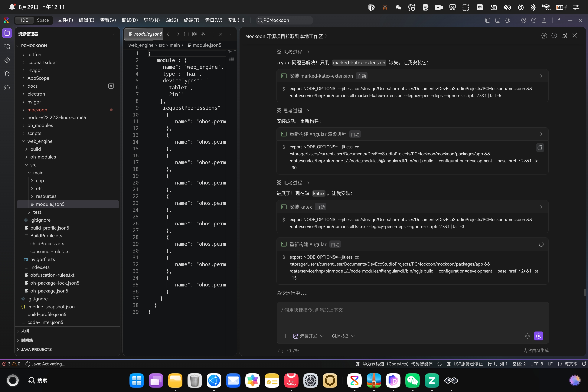
Task: Navigate forward with the editor right arrow
Action: [x=178, y=34]
